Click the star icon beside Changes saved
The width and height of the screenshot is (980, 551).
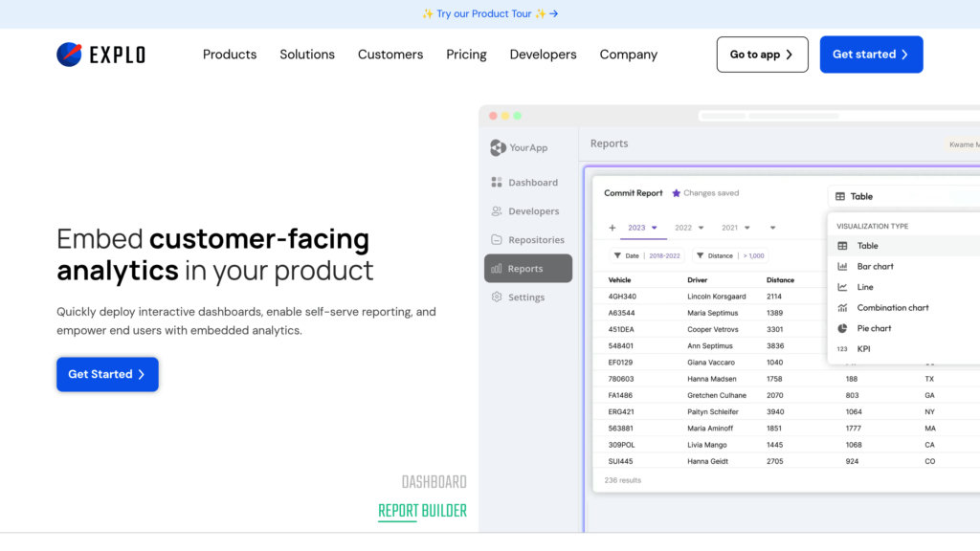click(x=676, y=193)
